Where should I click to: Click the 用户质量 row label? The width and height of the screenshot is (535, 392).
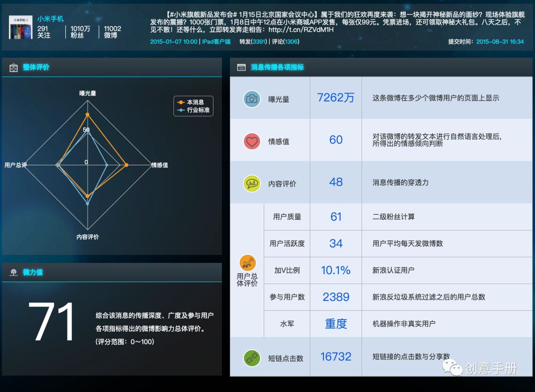(287, 217)
